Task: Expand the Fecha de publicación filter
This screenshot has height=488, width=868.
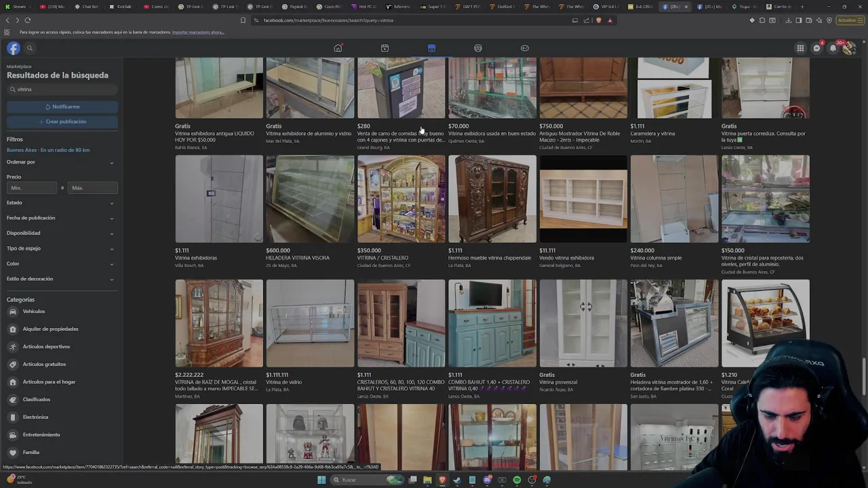Action: tap(60, 218)
